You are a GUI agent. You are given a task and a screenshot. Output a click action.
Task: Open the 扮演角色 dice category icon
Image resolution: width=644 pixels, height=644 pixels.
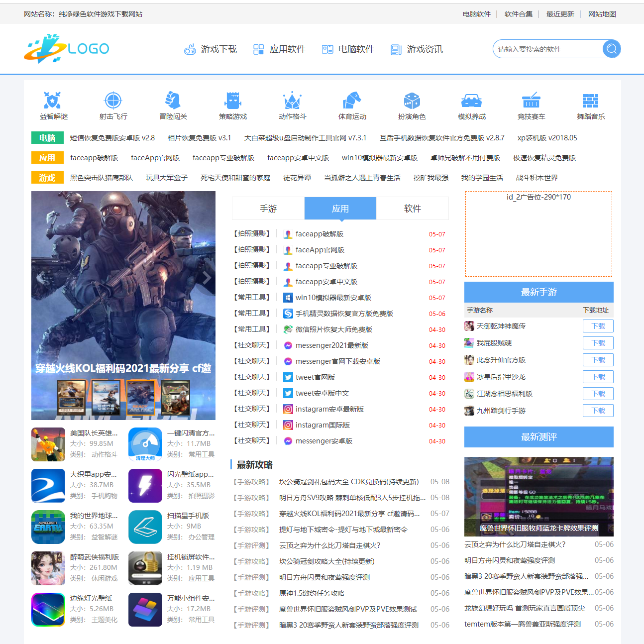pos(412,101)
